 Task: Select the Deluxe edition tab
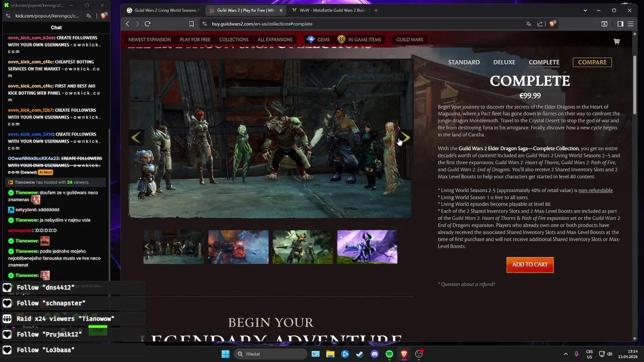click(x=504, y=62)
